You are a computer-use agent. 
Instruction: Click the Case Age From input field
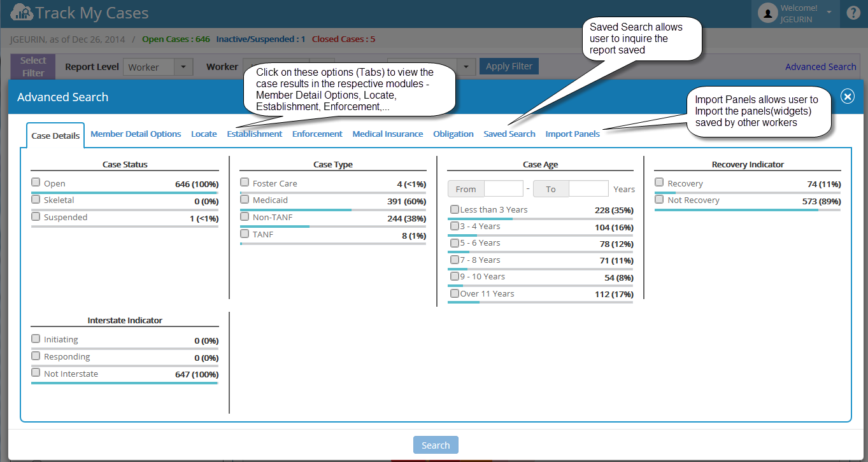pos(503,189)
